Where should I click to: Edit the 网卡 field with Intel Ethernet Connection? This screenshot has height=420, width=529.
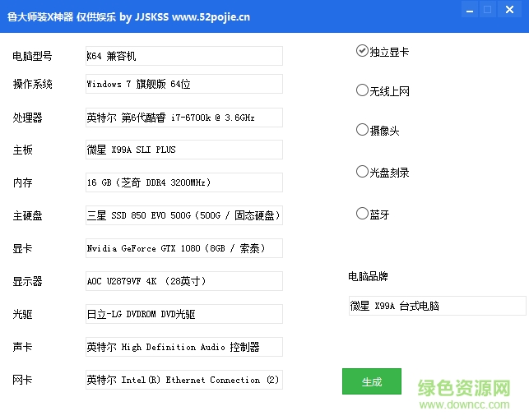[x=184, y=380]
